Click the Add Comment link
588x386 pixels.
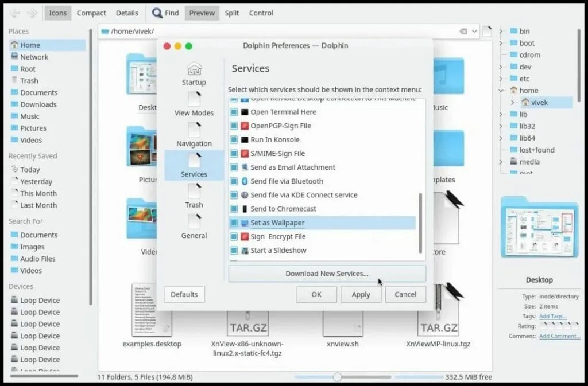tap(559, 336)
